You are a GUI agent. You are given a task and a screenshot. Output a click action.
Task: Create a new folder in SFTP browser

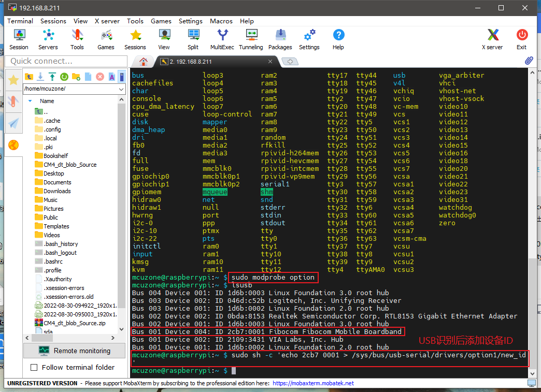[76, 77]
